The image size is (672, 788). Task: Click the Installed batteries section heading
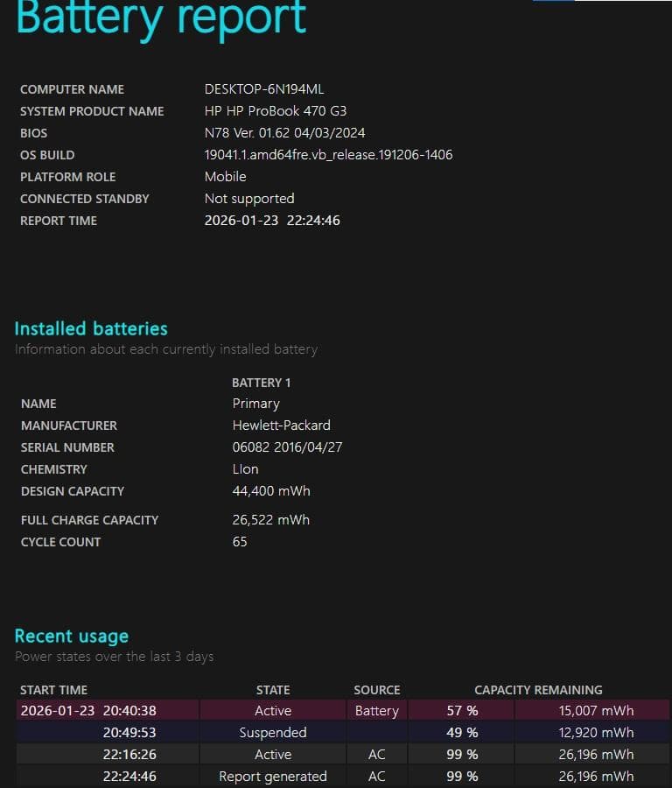click(x=91, y=329)
